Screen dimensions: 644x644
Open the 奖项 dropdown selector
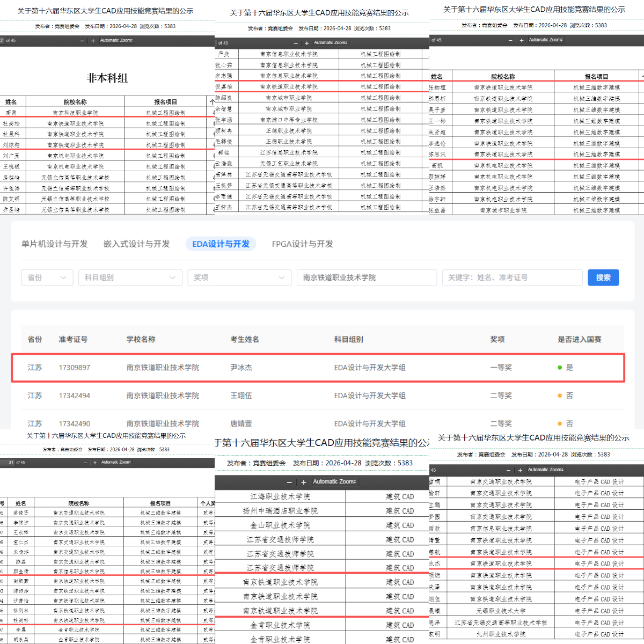[x=239, y=277]
